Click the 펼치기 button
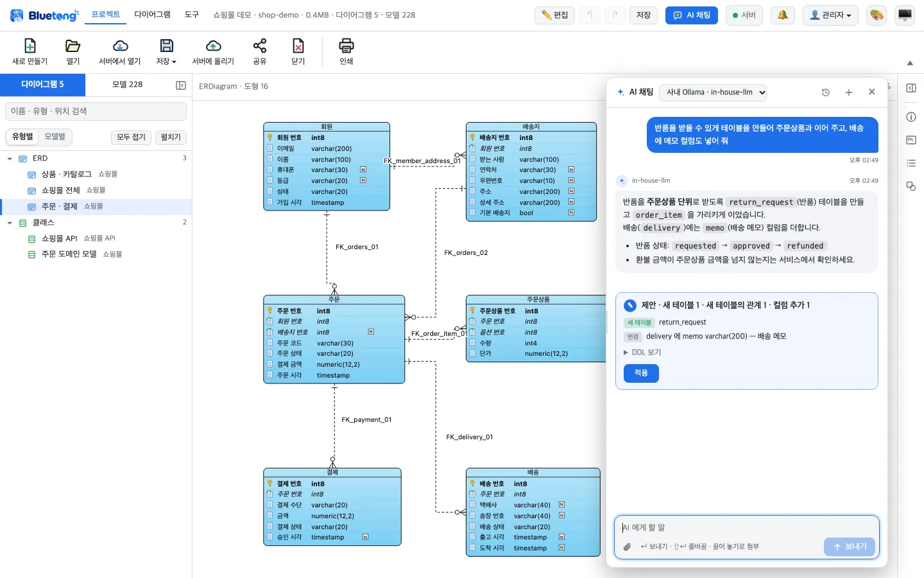 [x=171, y=137]
